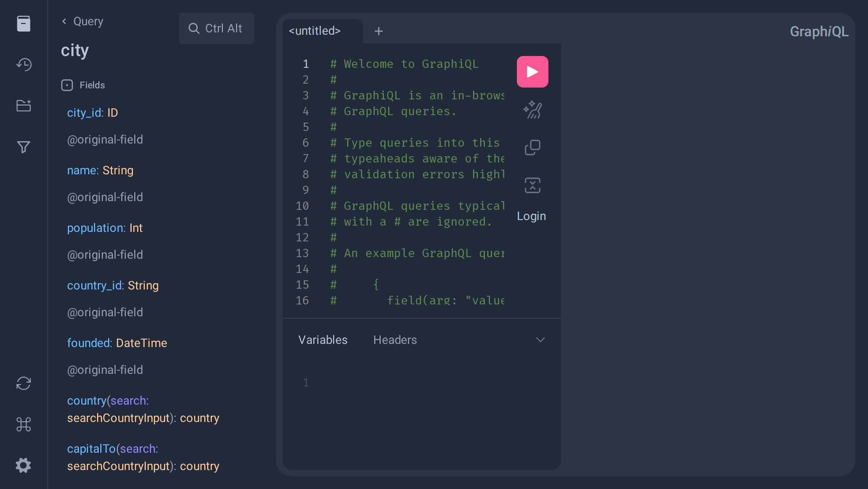The height and width of the screenshot is (489, 868).
Task: Open country return type of capitalTo
Action: pyautogui.click(x=200, y=466)
